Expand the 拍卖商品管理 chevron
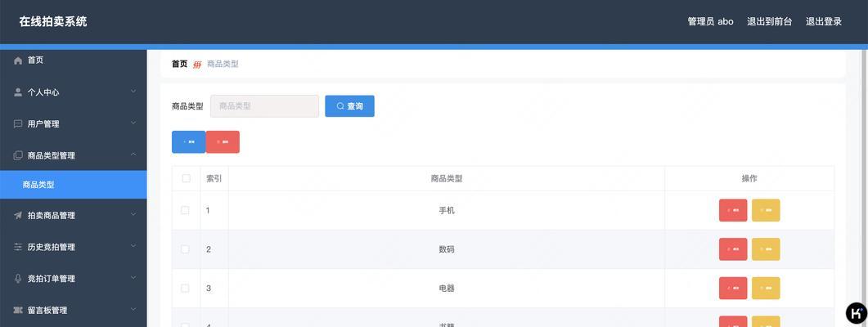The width and height of the screenshot is (868, 327). point(133,214)
